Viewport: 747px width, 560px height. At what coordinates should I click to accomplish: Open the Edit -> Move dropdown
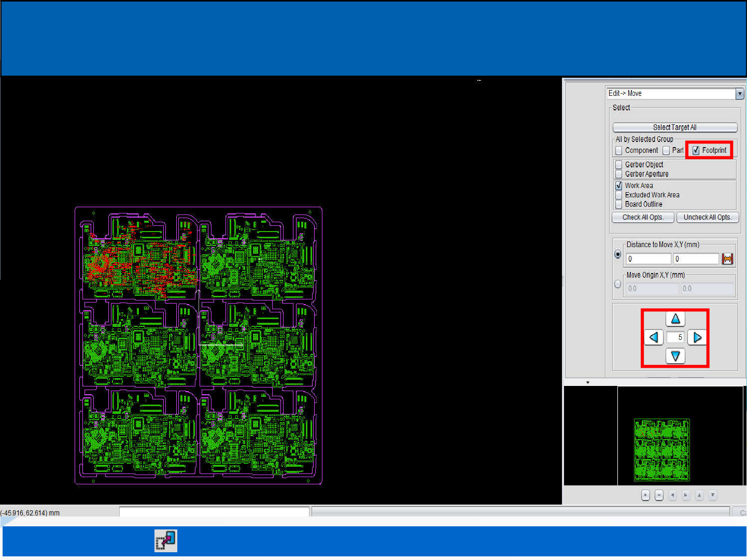pyautogui.click(x=740, y=94)
